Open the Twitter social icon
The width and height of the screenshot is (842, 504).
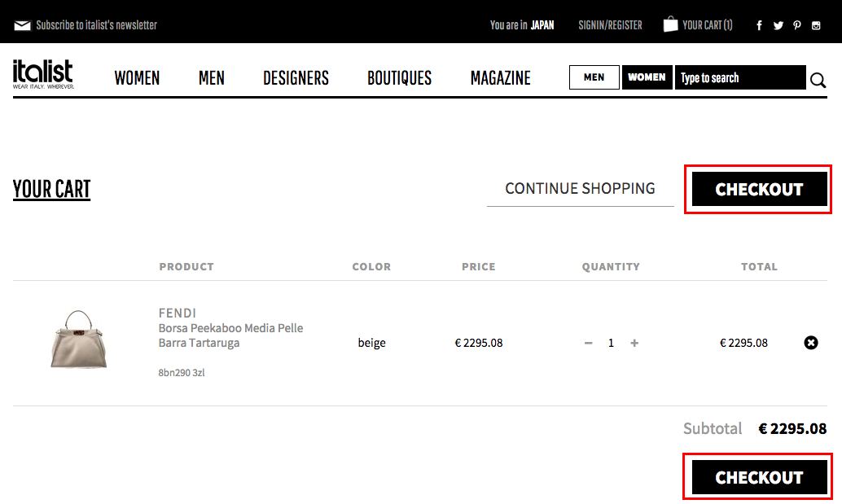click(778, 25)
